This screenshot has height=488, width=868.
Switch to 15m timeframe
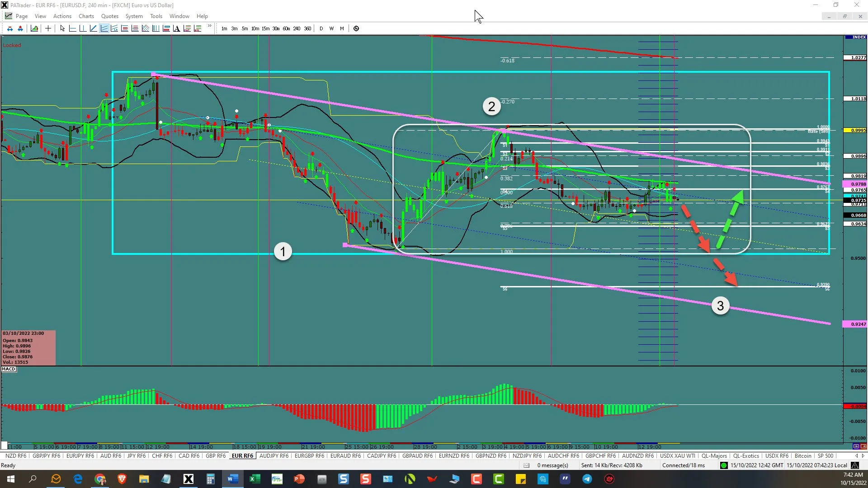click(x=265, y=28)
